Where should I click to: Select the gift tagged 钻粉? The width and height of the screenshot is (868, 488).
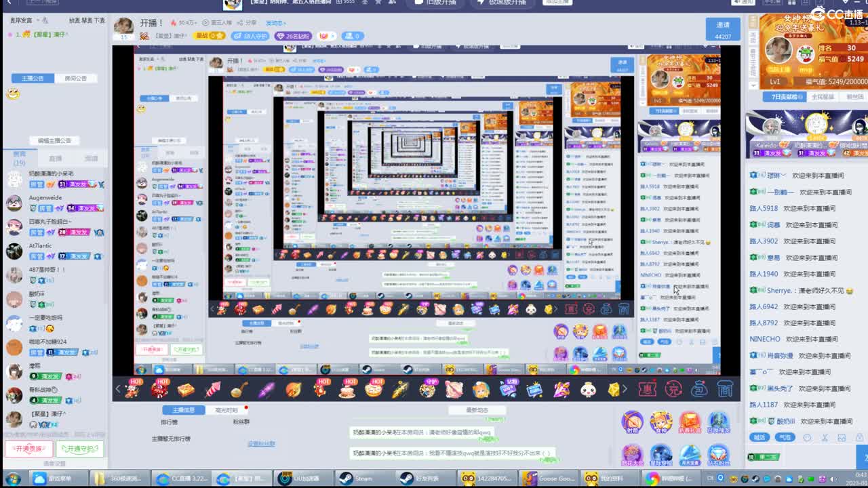509,388
